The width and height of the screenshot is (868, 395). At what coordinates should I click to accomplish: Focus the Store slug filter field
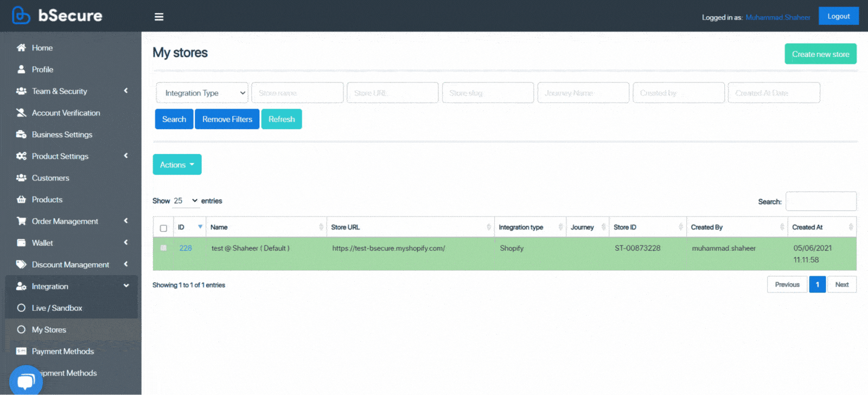[488, 93]
